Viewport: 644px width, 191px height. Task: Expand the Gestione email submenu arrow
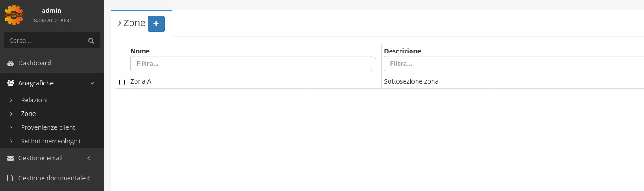click(89, 158)
